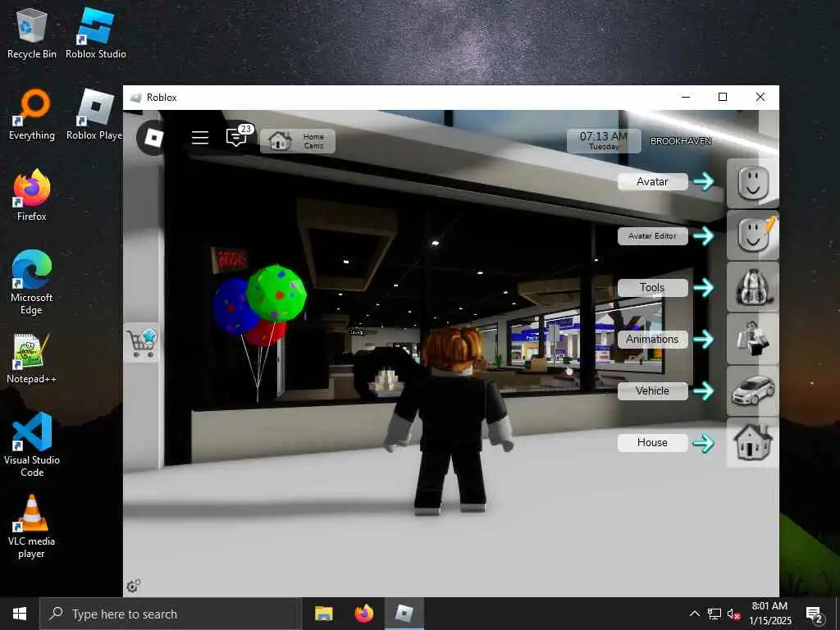
Task: Open the House icon on sidebar
Action: tap(753, 442)
